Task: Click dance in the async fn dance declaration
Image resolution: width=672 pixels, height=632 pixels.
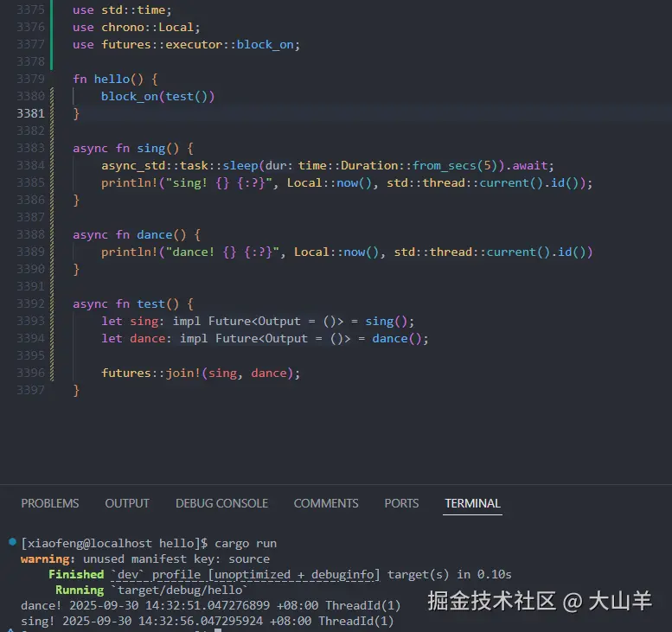Action: tap(154, 234)
